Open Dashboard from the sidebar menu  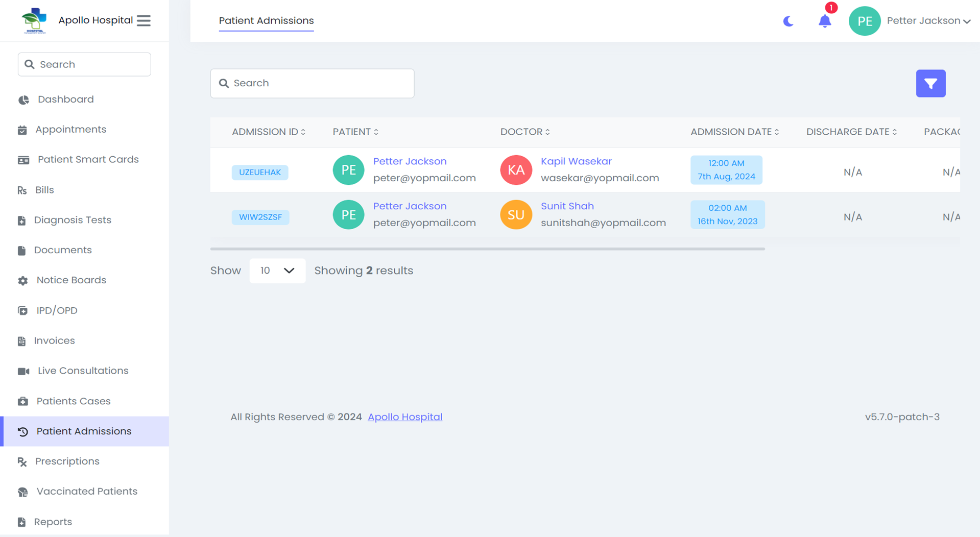(65, 99)
